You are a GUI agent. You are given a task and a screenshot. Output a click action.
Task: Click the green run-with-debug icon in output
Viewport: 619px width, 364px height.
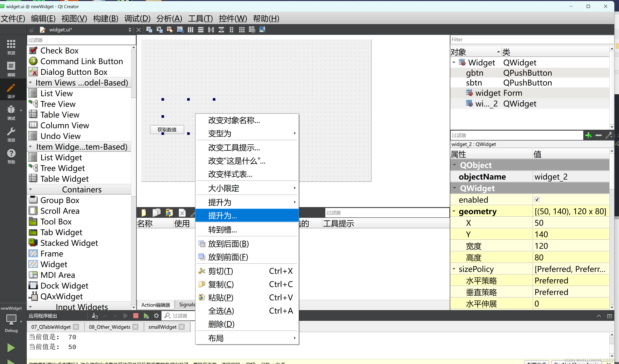[x=146, y=316]
